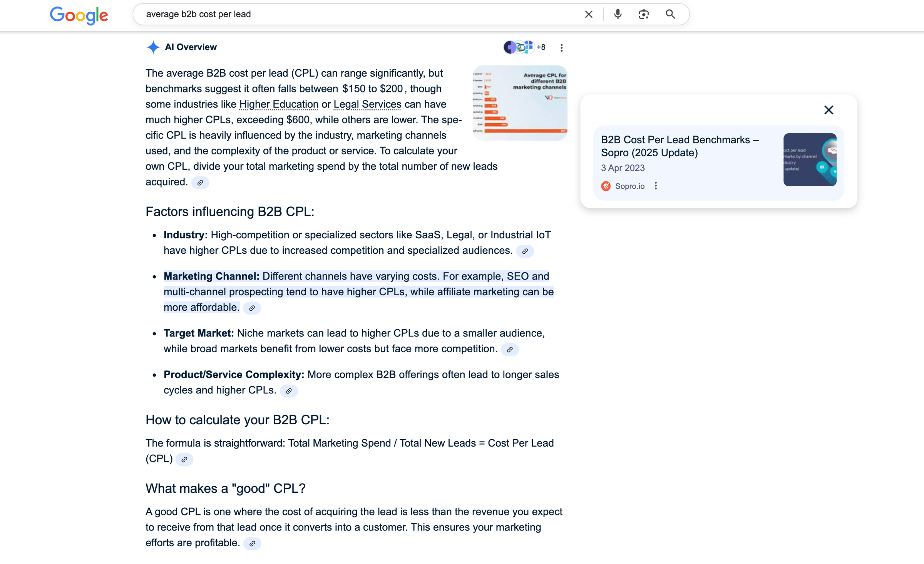The width and height of the screenshot is (924, 564).
Task: Close the source card panel
Action: point(829,110)
